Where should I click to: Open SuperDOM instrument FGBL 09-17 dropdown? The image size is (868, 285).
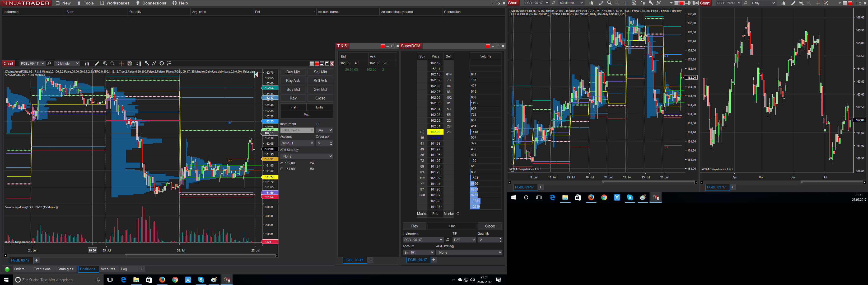coord(423,240)
